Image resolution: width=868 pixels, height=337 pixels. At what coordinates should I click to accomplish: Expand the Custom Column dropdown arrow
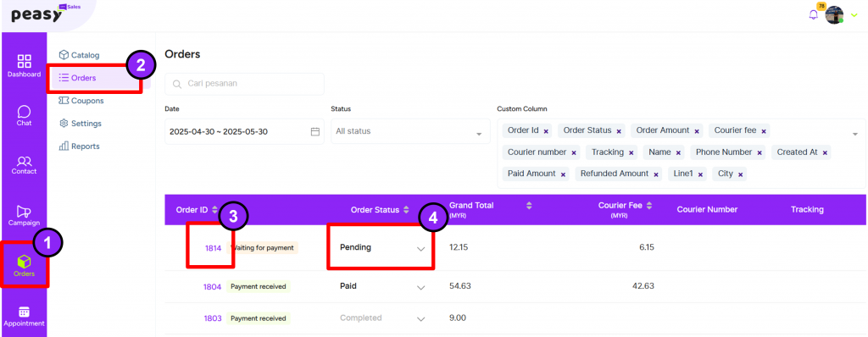point(854,134)
